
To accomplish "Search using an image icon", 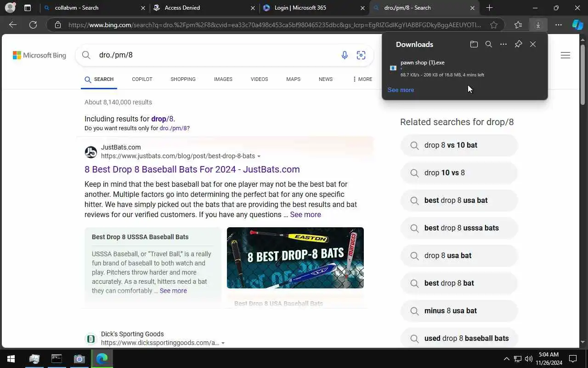I will [x=361, y=55].
